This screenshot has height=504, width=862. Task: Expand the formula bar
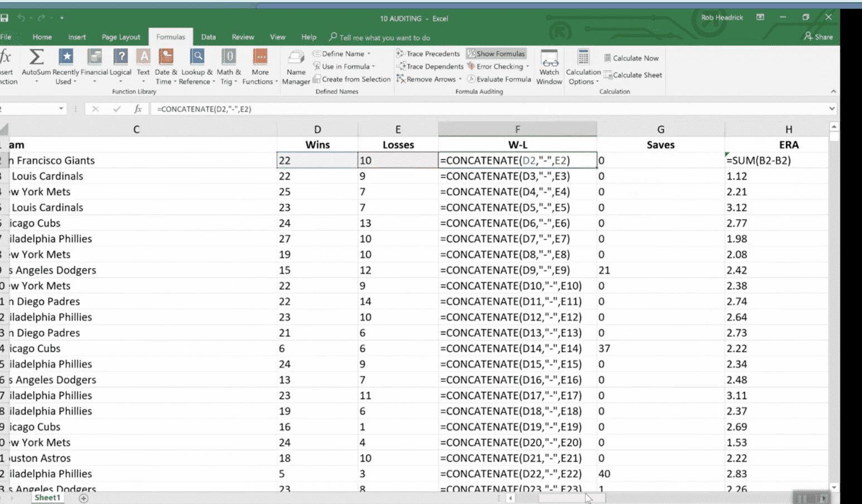pyautogui.click(x=832, y=109)
